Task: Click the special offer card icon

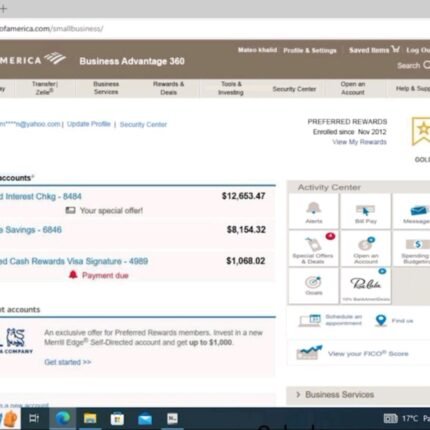Action: (x=70, y=210)
